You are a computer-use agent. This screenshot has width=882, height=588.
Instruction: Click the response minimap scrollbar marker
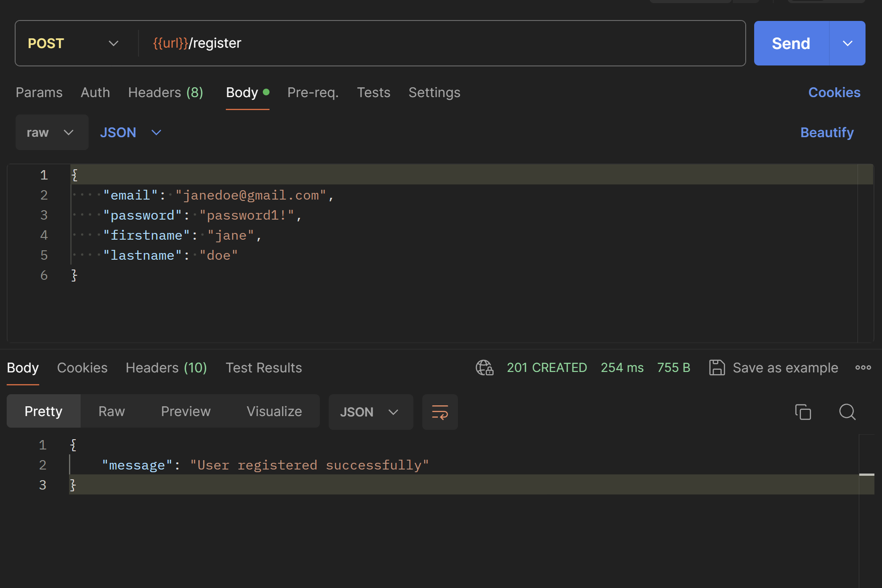(x=866, y=475)
